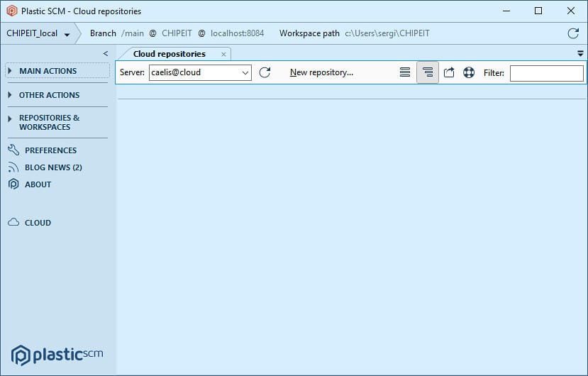588x376 pixels.
Task: Click New repository... link
Action: tap(321, 72)
